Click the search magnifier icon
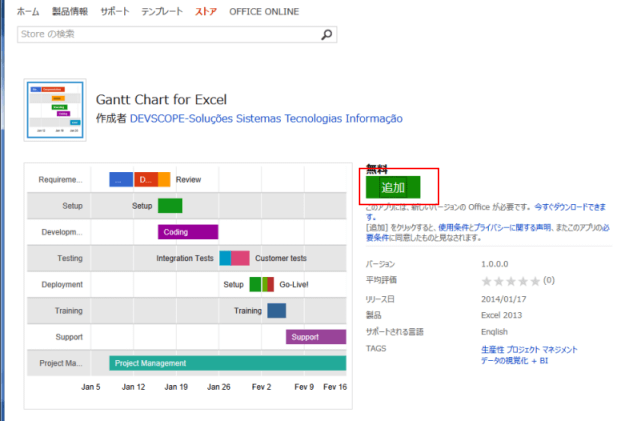629x421 pixels. [x=327, y=35]
